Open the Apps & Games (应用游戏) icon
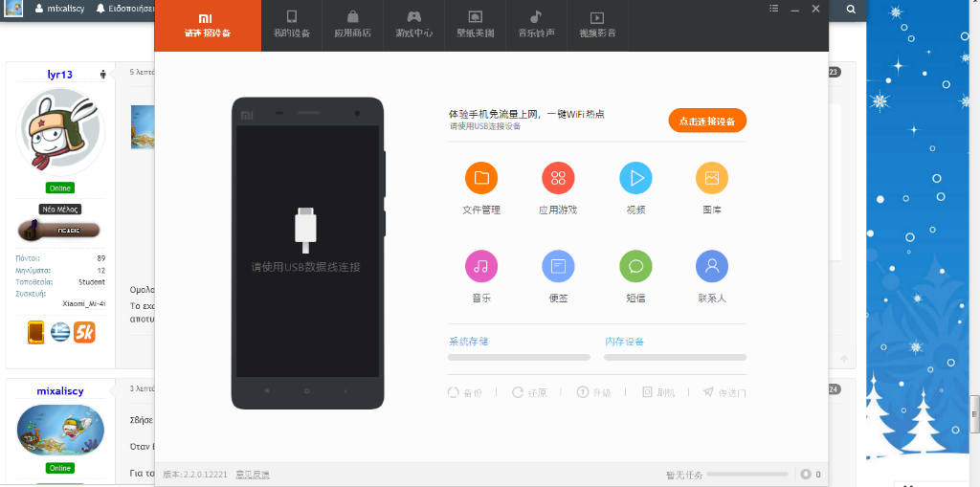Image resolution: width=980 pixels, height=487 pixels. [558, 178]
